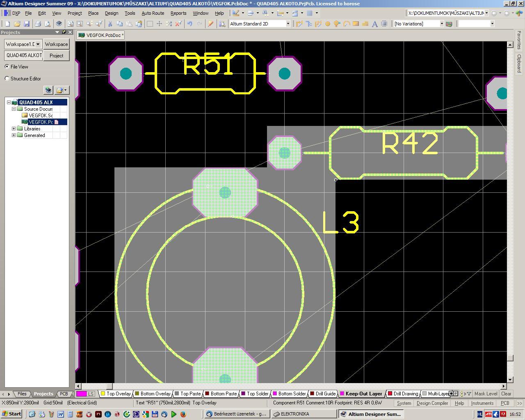
Task: Open an existing document via folder icon
Action: tap(17, 24)
